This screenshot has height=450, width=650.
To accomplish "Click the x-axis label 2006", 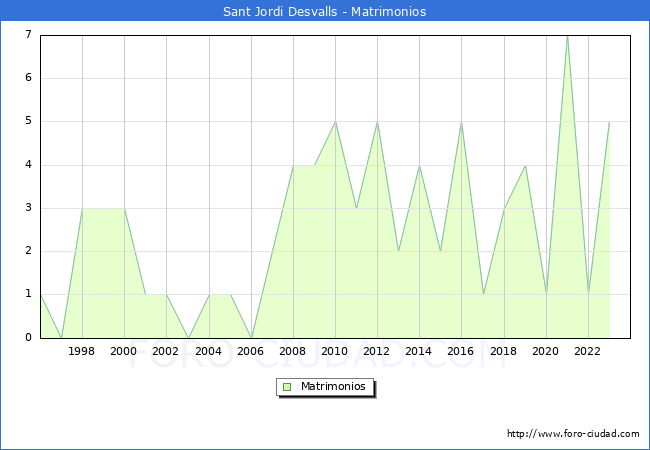I will click(x=250, y=351).
